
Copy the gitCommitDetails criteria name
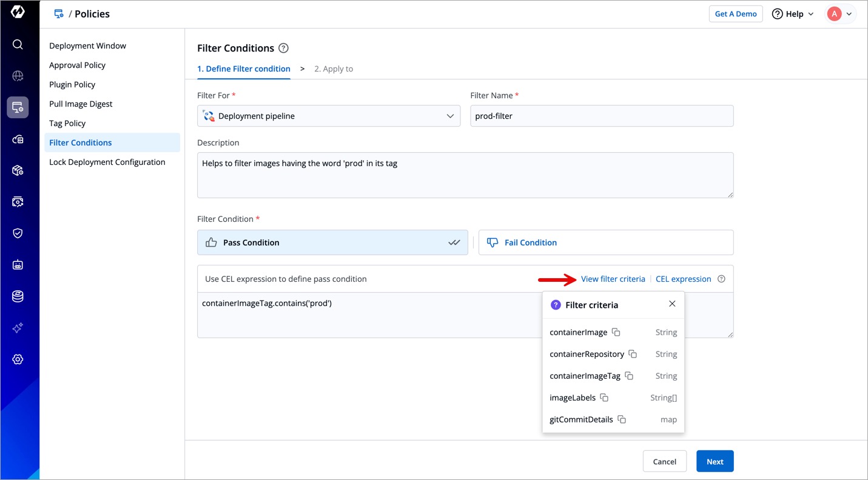tap(622, 419)
